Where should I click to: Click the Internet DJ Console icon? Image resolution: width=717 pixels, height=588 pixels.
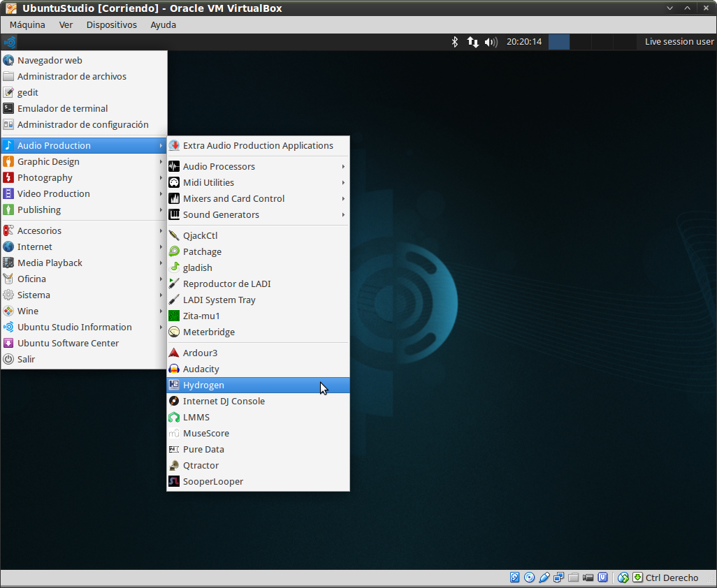point(174,401)
